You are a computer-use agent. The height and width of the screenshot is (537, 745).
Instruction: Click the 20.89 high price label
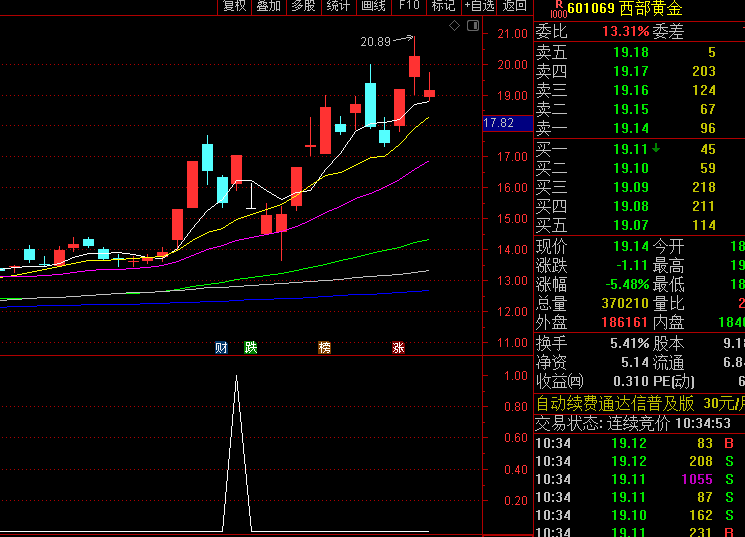[375, 42]
